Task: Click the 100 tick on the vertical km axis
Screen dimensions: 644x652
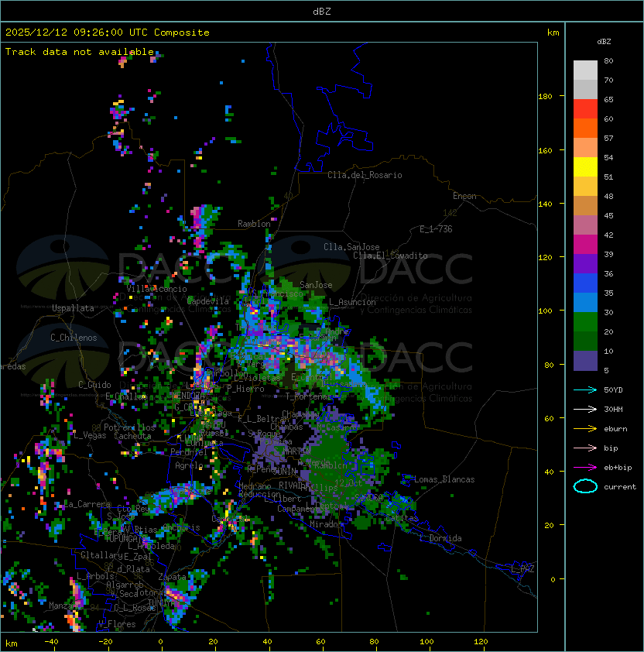Action: pos(545,311)
